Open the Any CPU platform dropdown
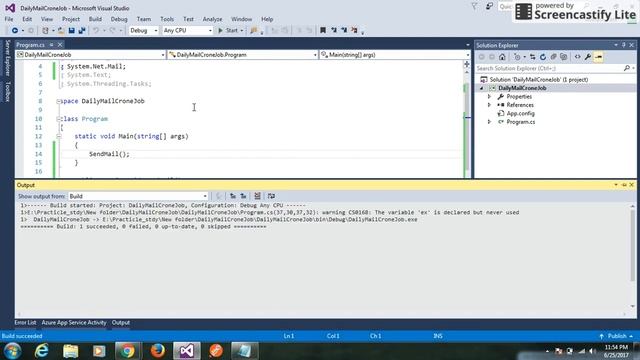The height and width of the screenshot is (360, 640). 187,31
